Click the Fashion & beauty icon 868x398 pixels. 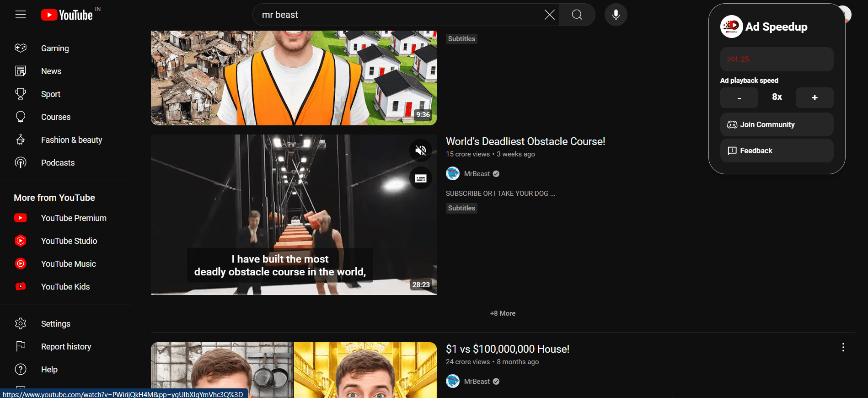21,140
